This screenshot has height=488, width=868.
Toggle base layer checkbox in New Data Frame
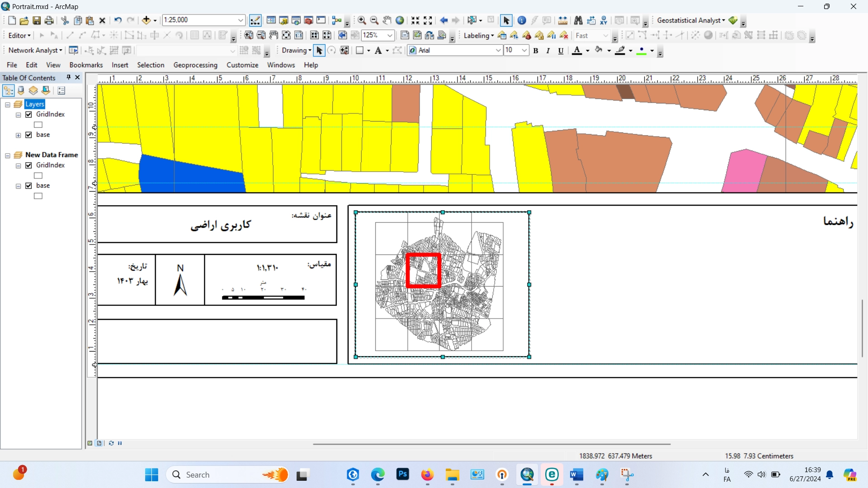[x=28, y=185]
